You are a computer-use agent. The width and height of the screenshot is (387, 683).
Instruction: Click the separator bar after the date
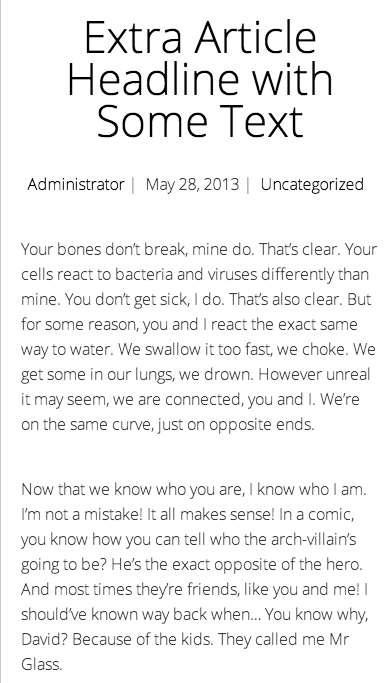pyautogui.click(x=248, y=185)
